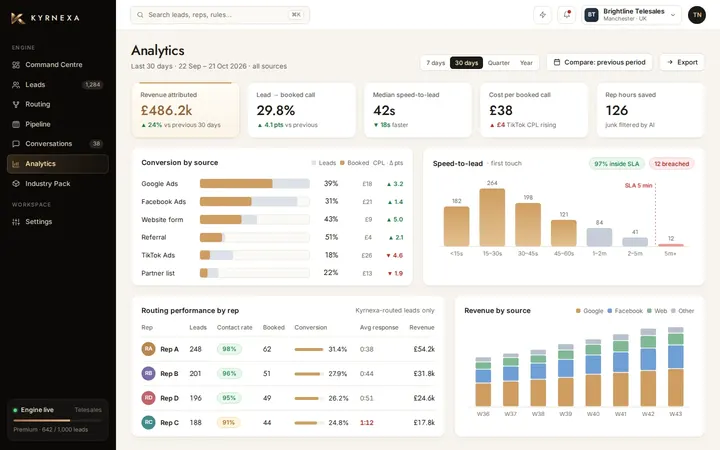Sort table by Conversion column
720x450 pixels.
[311, 327]
